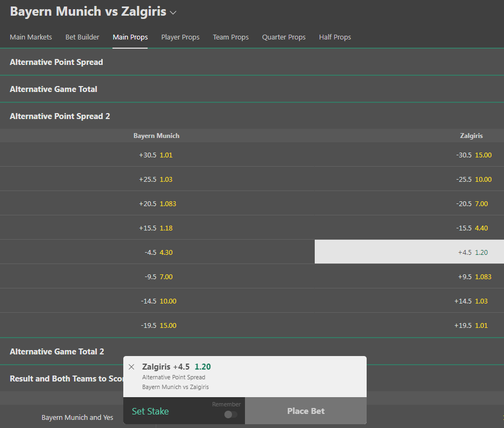The image size is (504, 428).
Task: Select Bayern Munich -4.5 at 4.30
Action: point(156,252)
